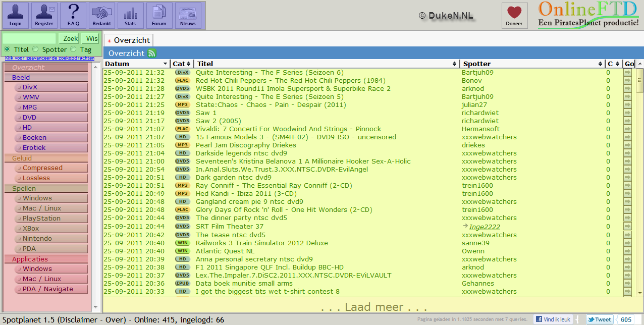Click the Doneer heart icon

click(x=514, y=16)
